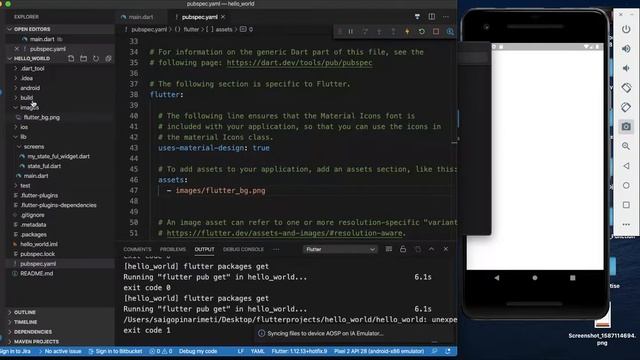The width and height of the screenshot is (640, 360).
Task: Click emulator sidebar home circle
Action: 626,185
